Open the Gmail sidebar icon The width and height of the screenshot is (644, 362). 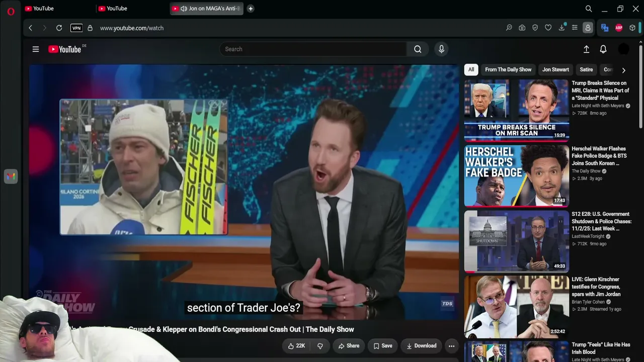click(x=11, y=176)
